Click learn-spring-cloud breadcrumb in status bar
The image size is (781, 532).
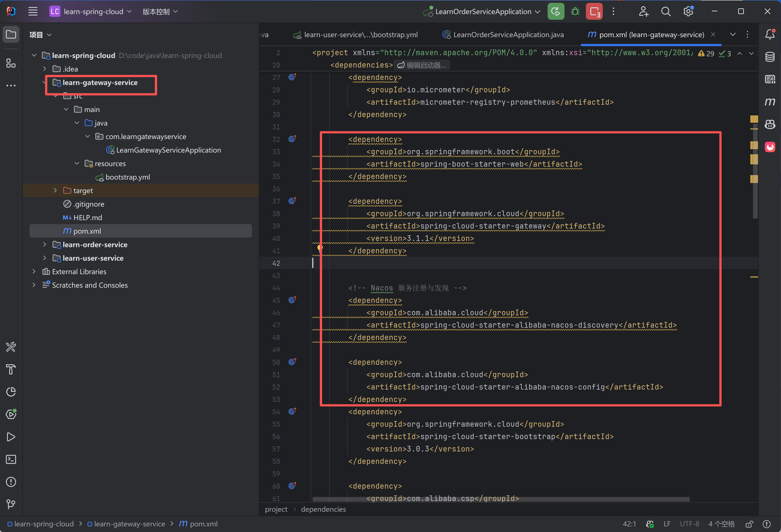(41, 524)
